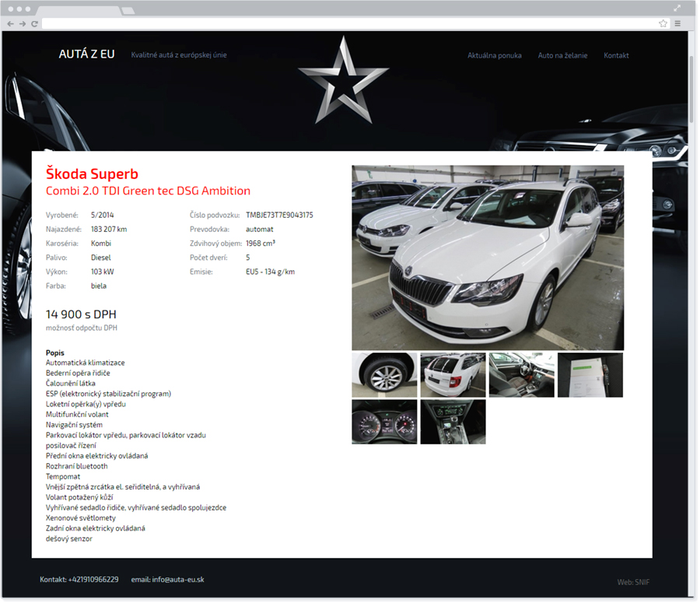Click the browser forward arrow
The height and width of the screenshot is (607, 700).
pos(23,24)
